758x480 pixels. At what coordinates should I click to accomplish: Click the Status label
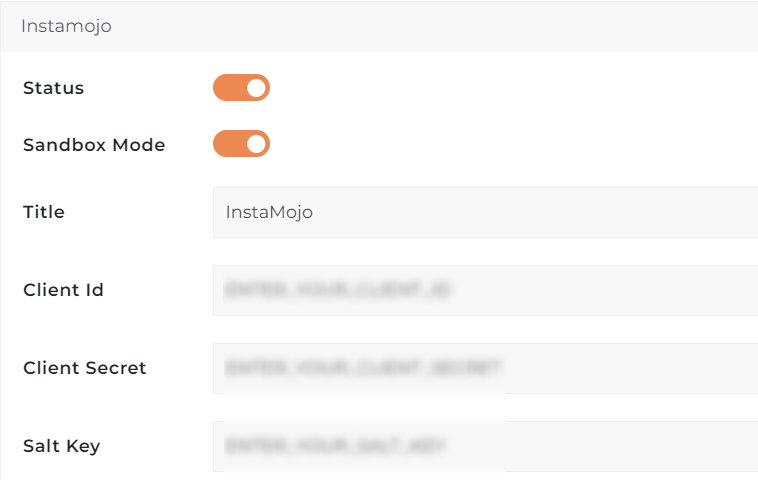53,88
